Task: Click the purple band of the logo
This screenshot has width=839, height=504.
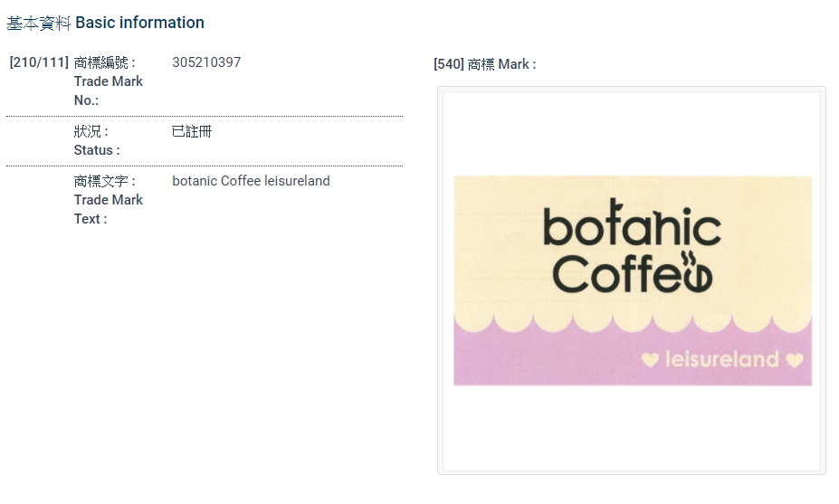Action: [x=543, y=362]
